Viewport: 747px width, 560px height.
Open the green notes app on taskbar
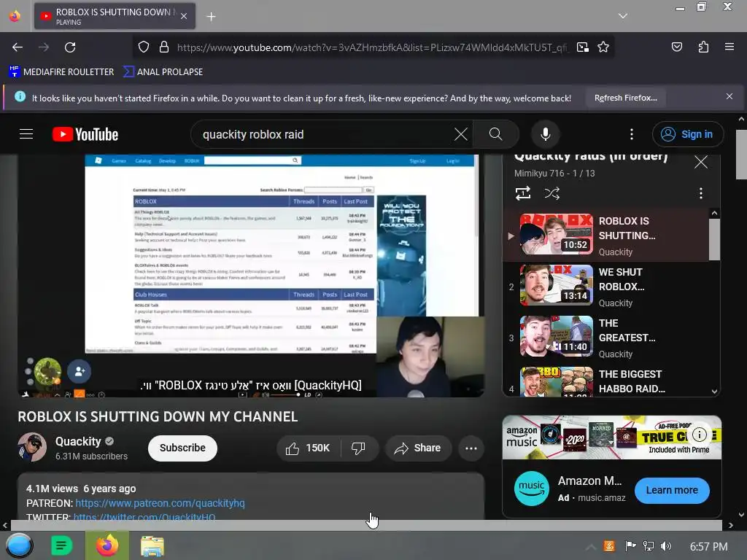click(61, 545)
